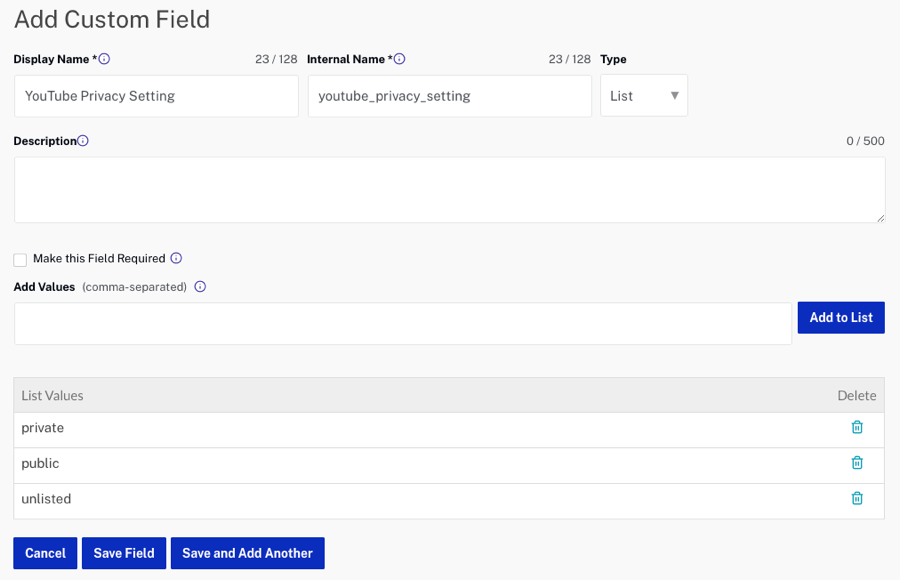Focus the Display Name text field

point(156,96)
